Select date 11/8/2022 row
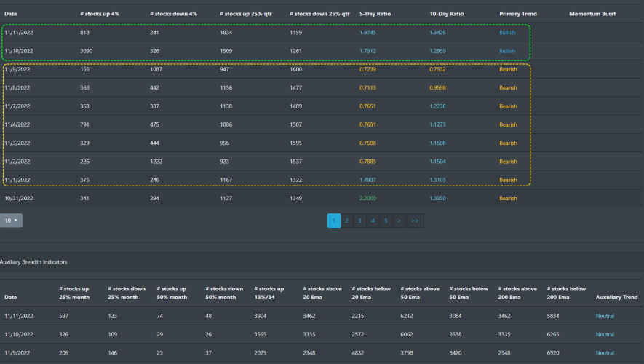 click(x=17, y=88)
